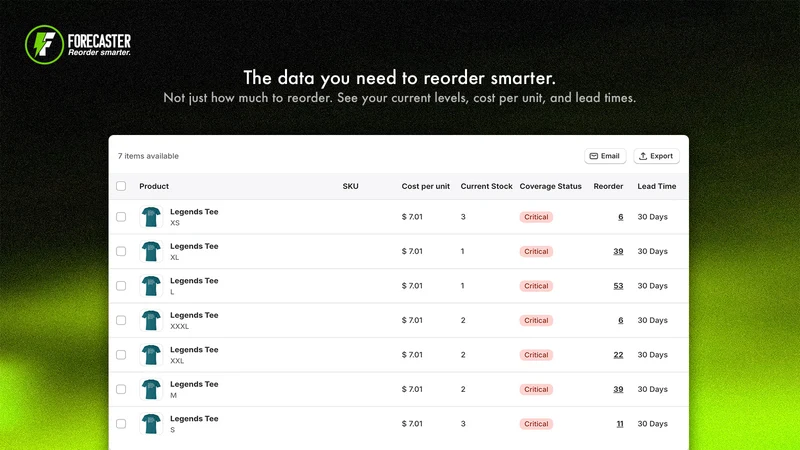Toggle the select-all checkbox in header
The width and height of the screenshot is (800, 450).
[121, 186]
